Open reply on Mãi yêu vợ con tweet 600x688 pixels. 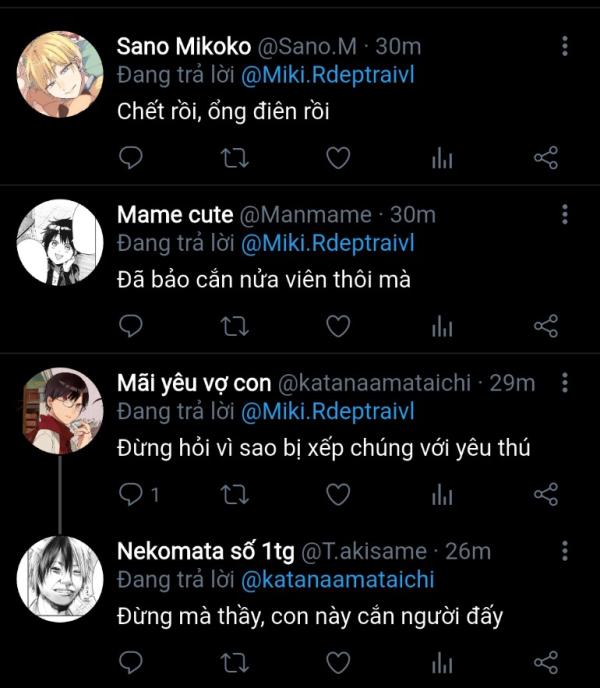[131, 494]
